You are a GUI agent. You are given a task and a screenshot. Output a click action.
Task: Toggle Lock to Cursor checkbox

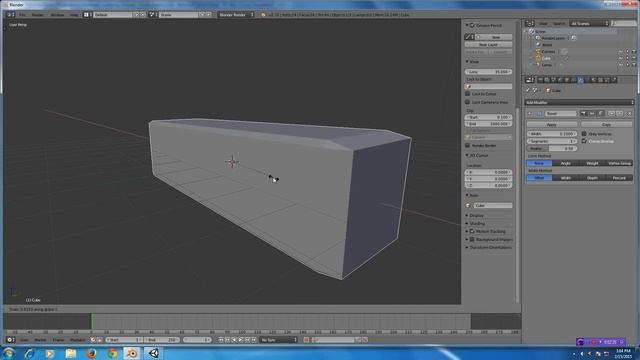(468, 94)
